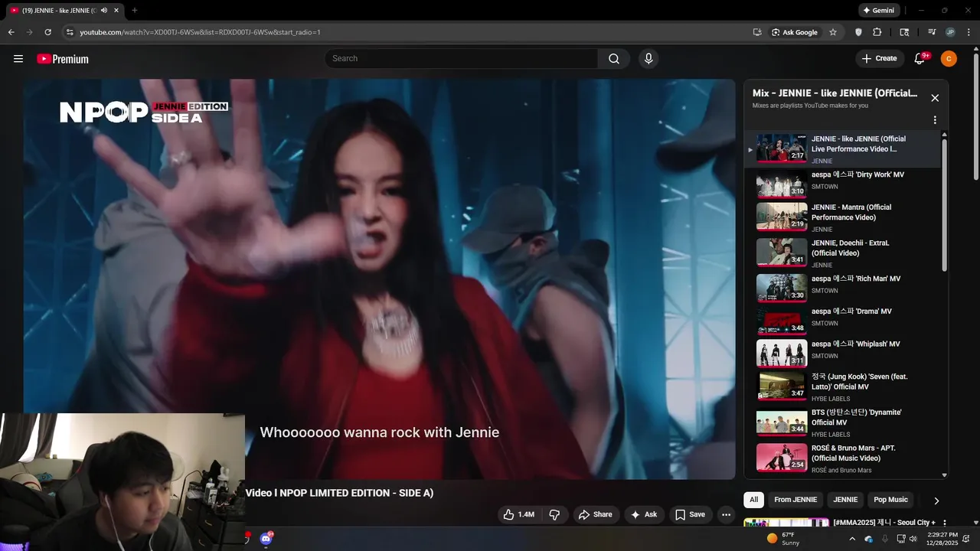Play aespa 'Rich Man' MV
Screen dimensions: 980x551
(x=842, y=289)
